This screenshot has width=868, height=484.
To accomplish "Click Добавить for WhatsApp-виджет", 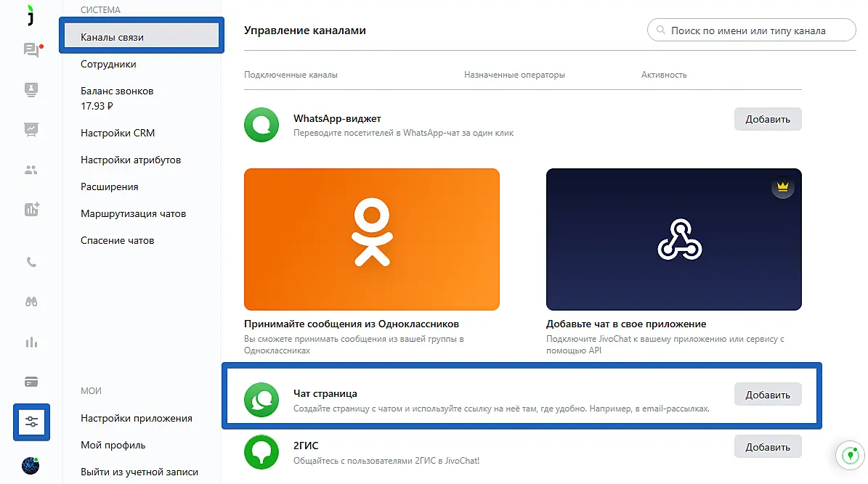I will (x=768, y=119).
